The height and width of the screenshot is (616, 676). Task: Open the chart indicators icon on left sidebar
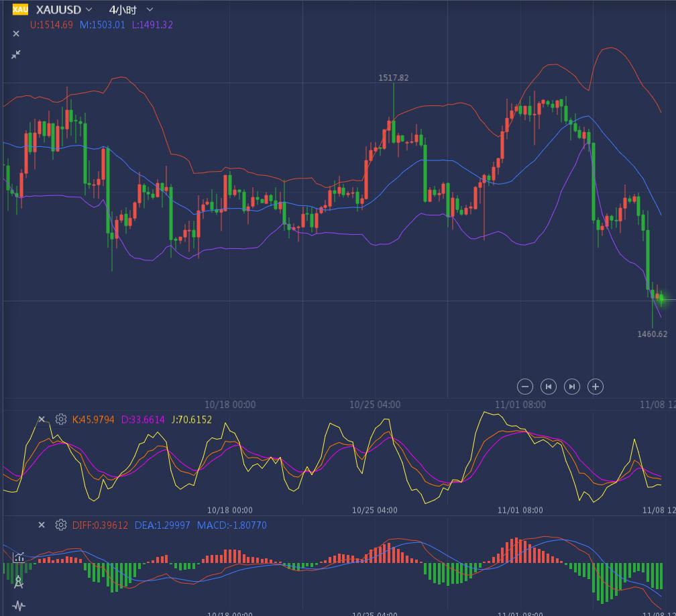click(18, 557)
